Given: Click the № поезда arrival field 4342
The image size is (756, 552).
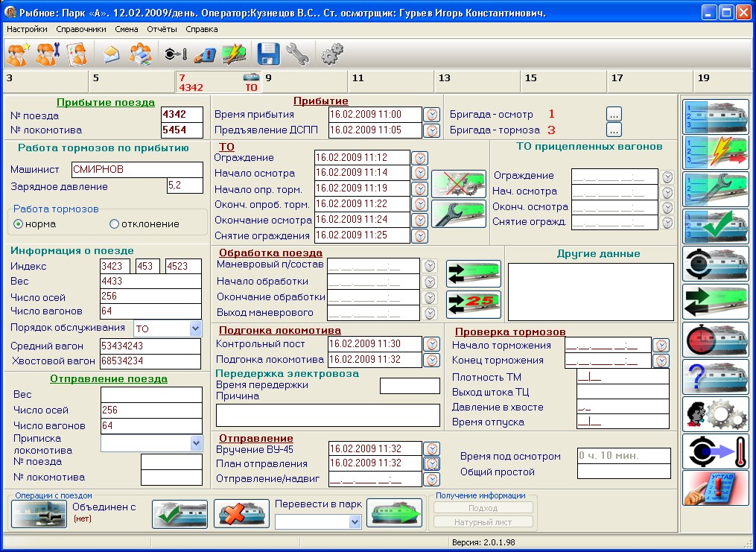Looking at the screenshot, I should [x=181, y=115].
